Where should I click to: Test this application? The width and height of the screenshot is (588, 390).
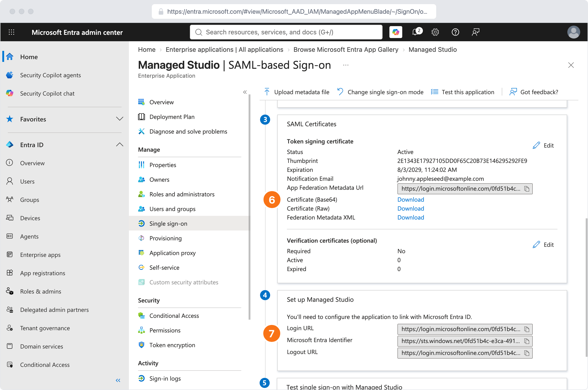[x=463, y=92]
